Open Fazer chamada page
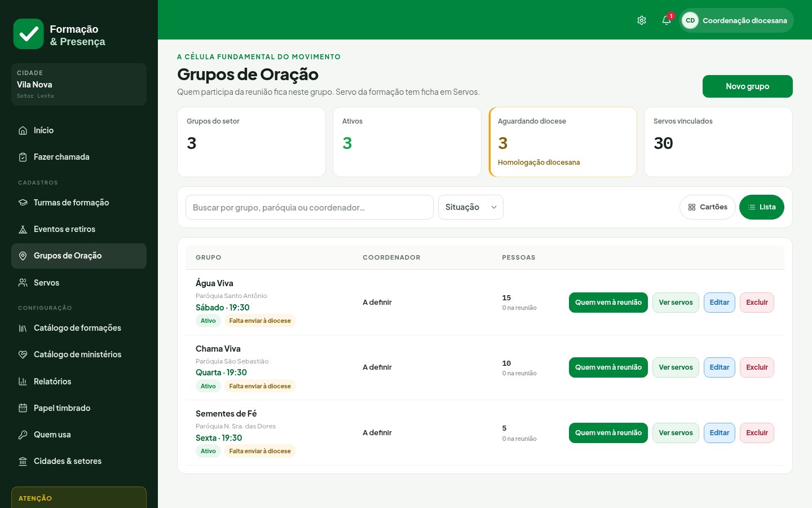The width and height of the screenshot is (812, 508). click(x=79, y=157)
